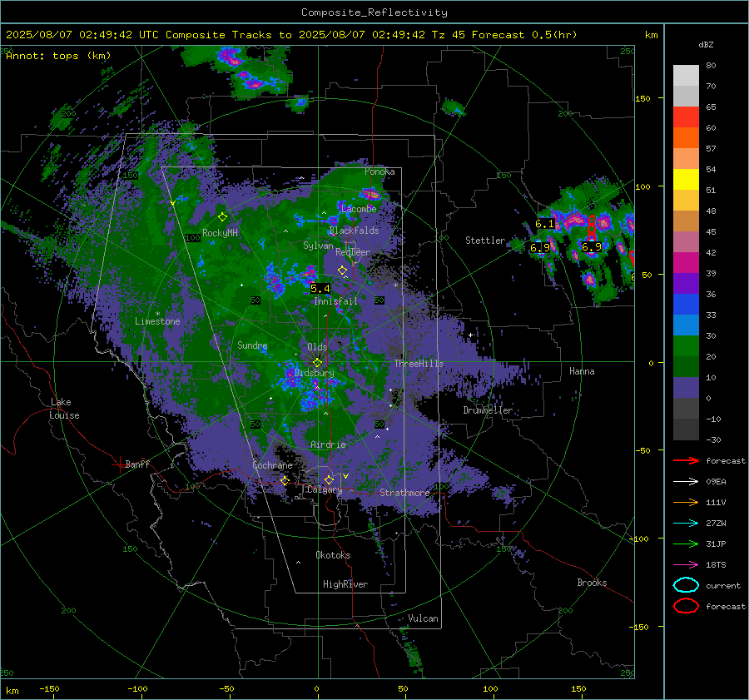
Task: Click the cyan current ellipse legend icon
Action: pyautogui.click(x=686, y=585)
